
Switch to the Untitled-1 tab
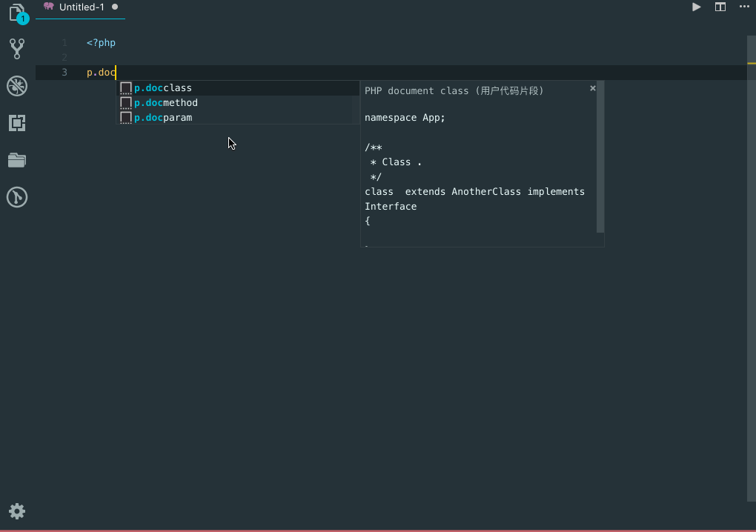[x=80, y=7]
